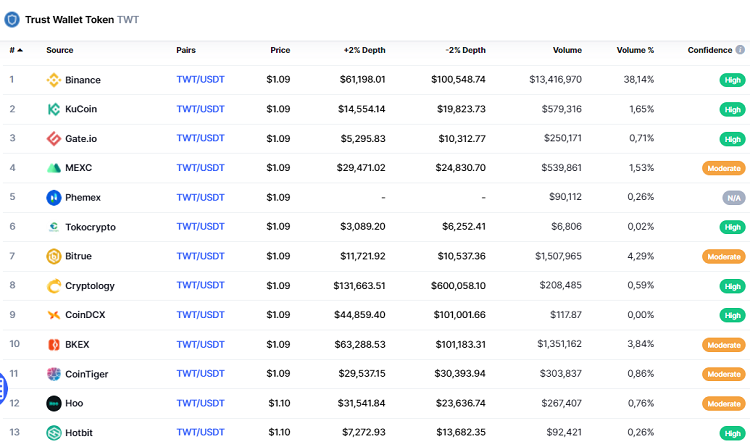Select KuCoin +2% depth $14,554.14
The image size is (750, 447).
click(362, 109)
